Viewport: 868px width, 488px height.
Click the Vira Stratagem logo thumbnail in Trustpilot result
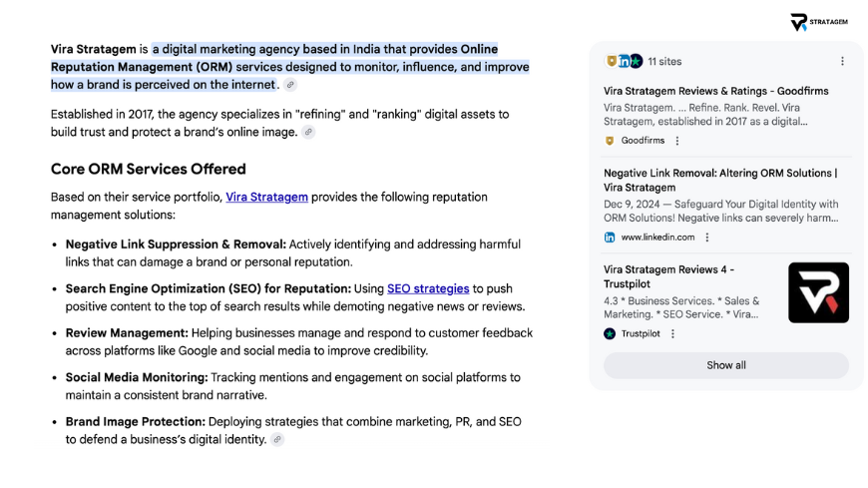(818, 292)
